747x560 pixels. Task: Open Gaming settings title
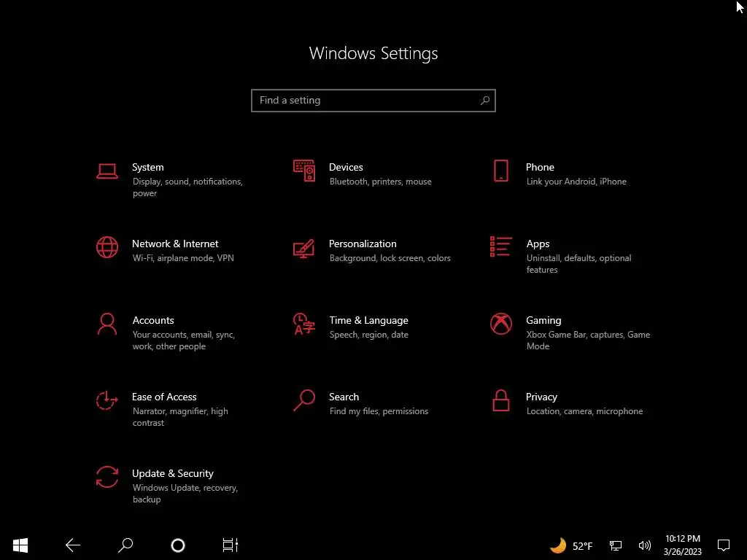coord(543,321)
